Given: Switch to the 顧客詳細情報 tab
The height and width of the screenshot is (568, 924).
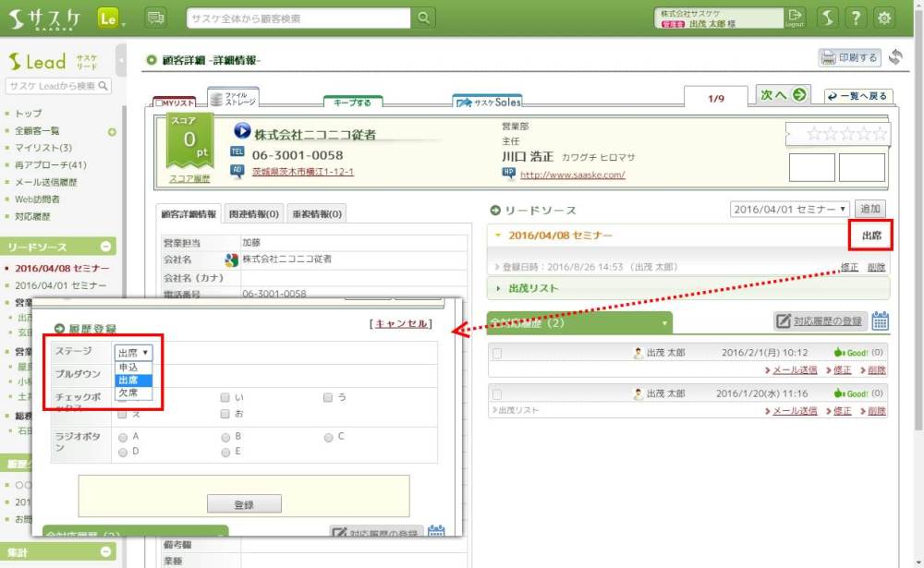Looking at the screenshot, I should tap(188, 213).
